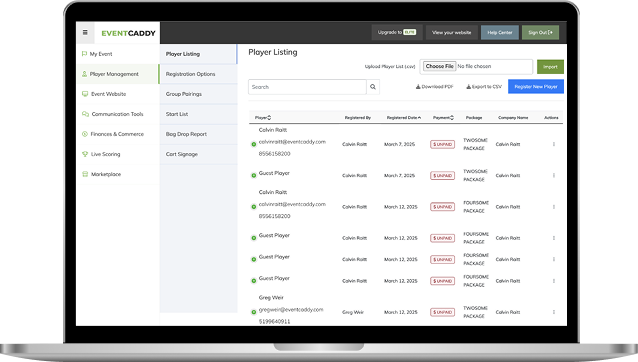The width and height of the screenshot is (638, 362).
Task: Click Unpaid badge in Greg Weir row
Action: click(x=442, y=312)
